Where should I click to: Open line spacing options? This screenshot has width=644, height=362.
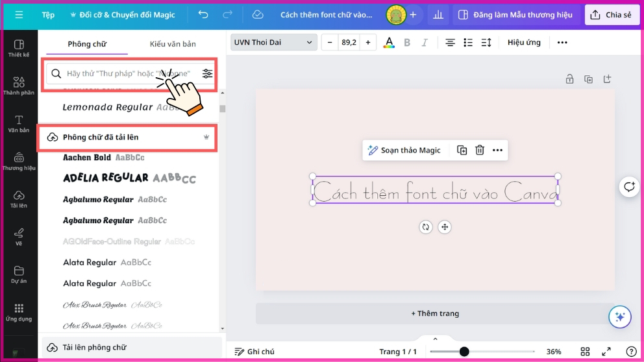coord(486,42)
